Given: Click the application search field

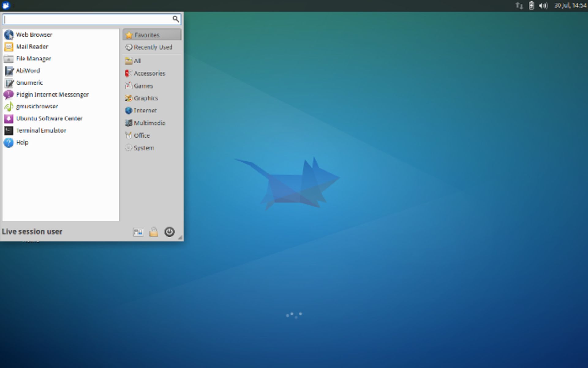Looking at the screenshot, I should coord(89,19).
